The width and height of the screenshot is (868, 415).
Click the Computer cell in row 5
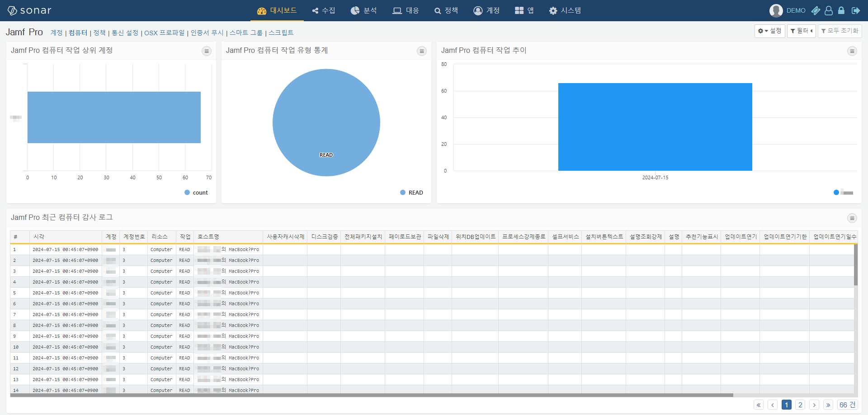tap(161, 293)
